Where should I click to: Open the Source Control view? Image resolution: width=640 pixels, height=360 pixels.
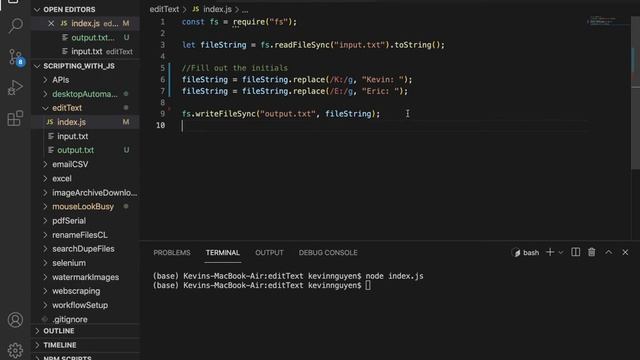tap(16, 57)
